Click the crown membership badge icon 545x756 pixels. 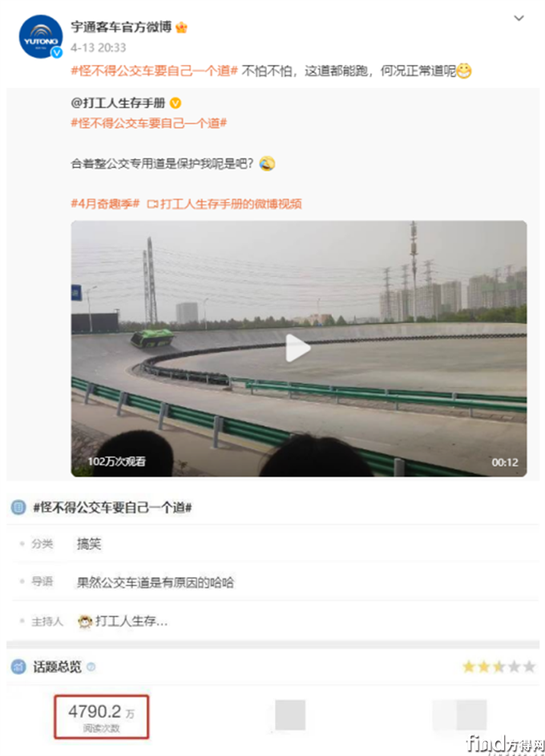pyautogui.click(x=181, y=27)
